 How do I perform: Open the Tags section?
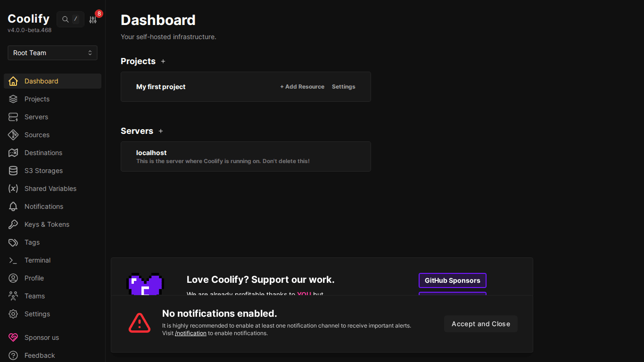coord(31,242)
